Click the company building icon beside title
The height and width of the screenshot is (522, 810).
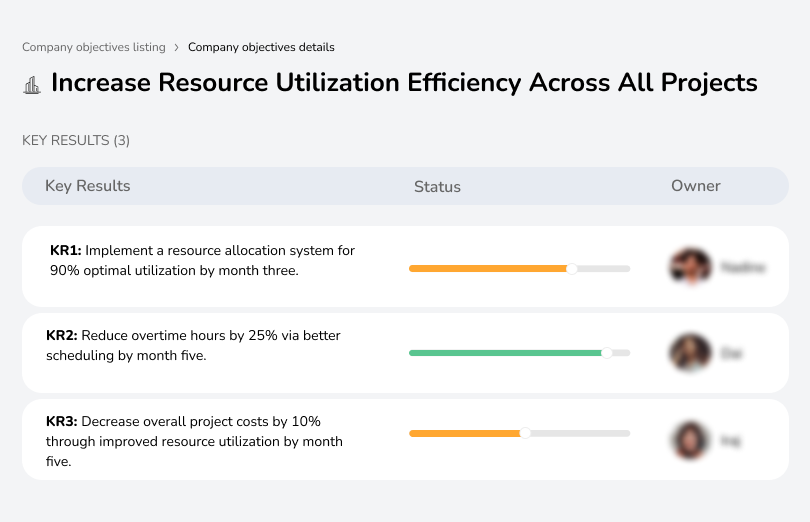point(32,85)
